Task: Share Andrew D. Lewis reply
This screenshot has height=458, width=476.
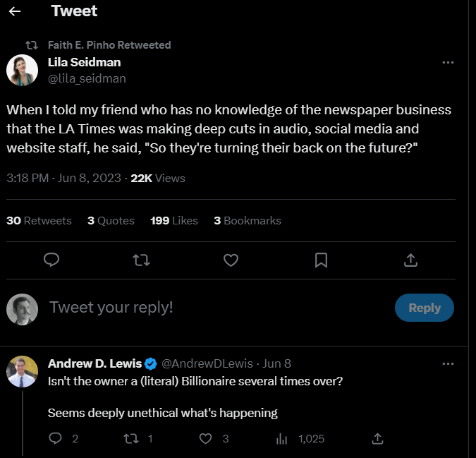Action: (x=378, y=438)
